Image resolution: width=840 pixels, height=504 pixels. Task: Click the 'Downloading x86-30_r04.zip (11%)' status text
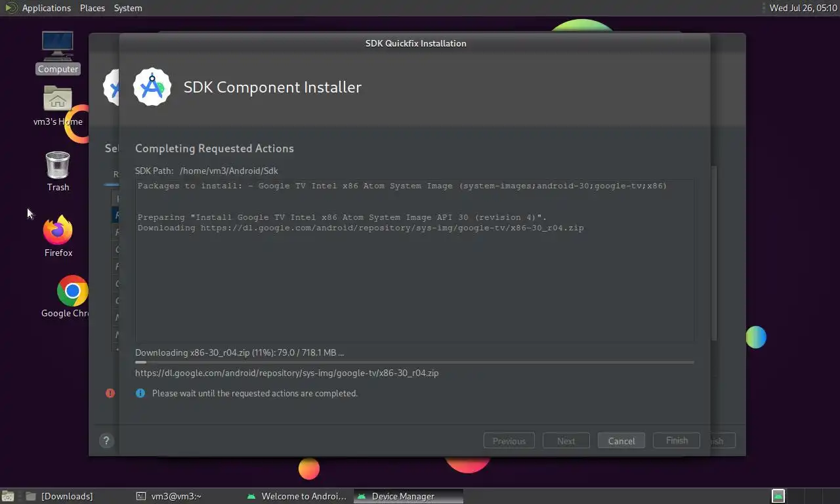point(240,352)
